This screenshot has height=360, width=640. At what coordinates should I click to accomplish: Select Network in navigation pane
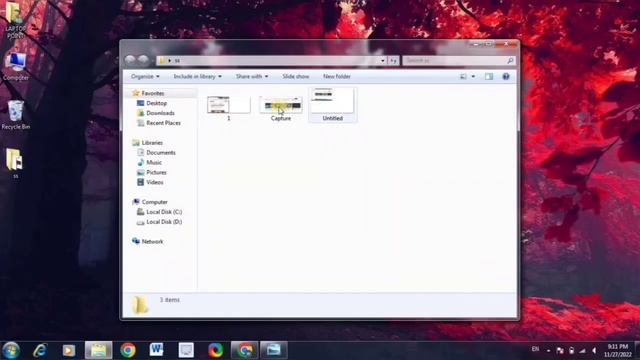(x=152, y=241)
